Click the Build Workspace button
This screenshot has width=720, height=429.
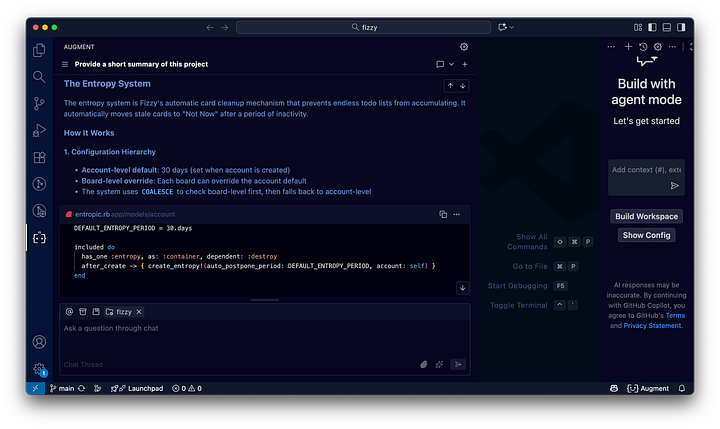coord(646,216)
